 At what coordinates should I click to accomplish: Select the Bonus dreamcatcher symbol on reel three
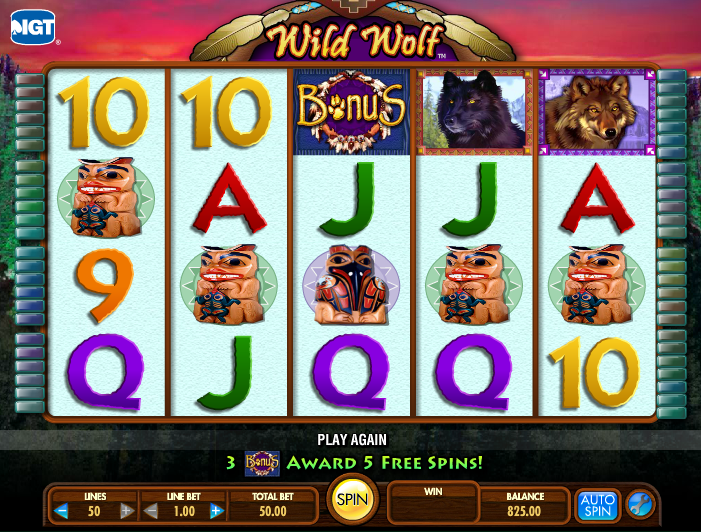(351, 112)
